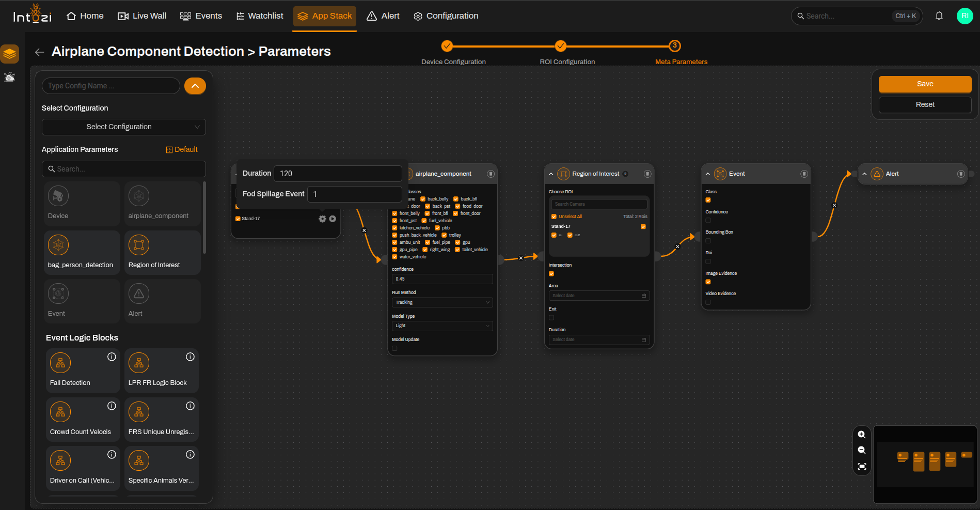
Task: Pick the Region of Interest block in the palette
Action: click(162, 253)
